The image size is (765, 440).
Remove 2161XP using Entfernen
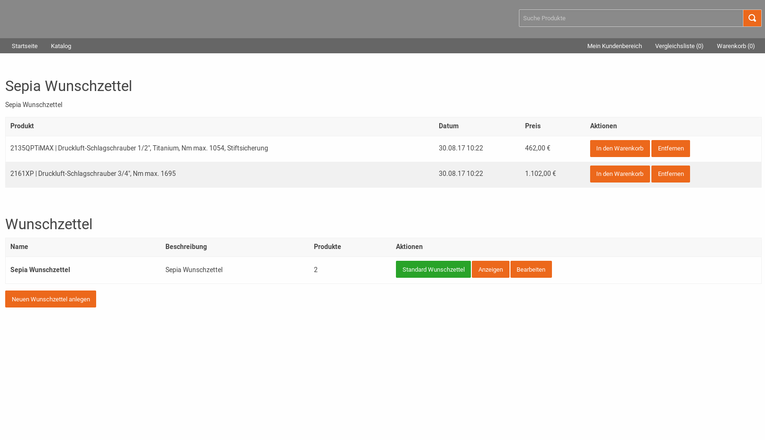(x=670, y=174)
